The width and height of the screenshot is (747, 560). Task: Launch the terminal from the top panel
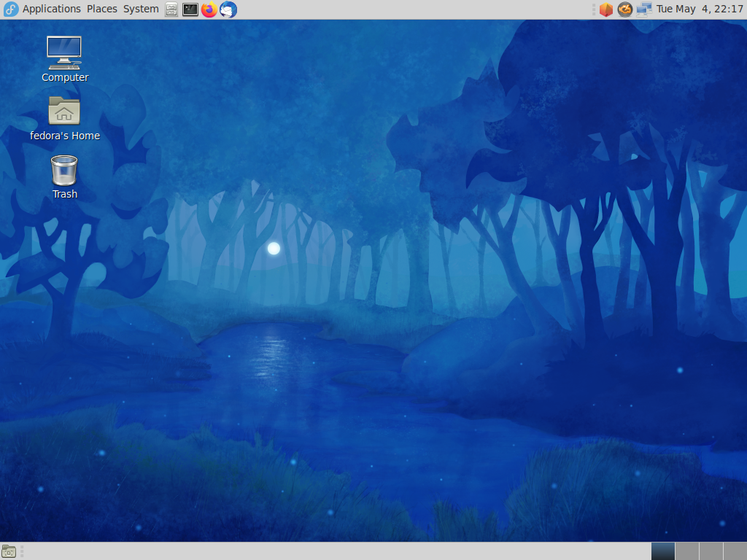[x=190, y=9]
